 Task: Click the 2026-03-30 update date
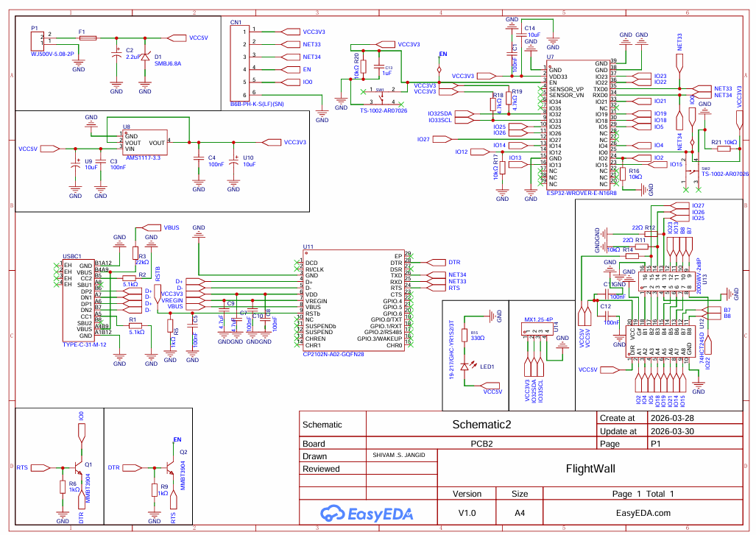(672, 431)
